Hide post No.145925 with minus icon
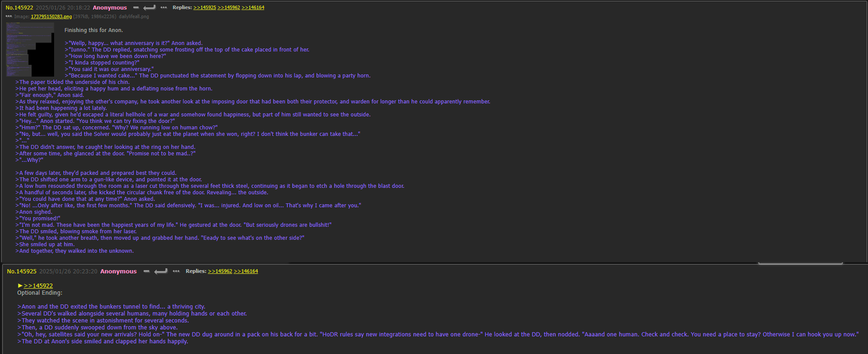The height and width of the screenshot is (354, 868). [146, 271]
